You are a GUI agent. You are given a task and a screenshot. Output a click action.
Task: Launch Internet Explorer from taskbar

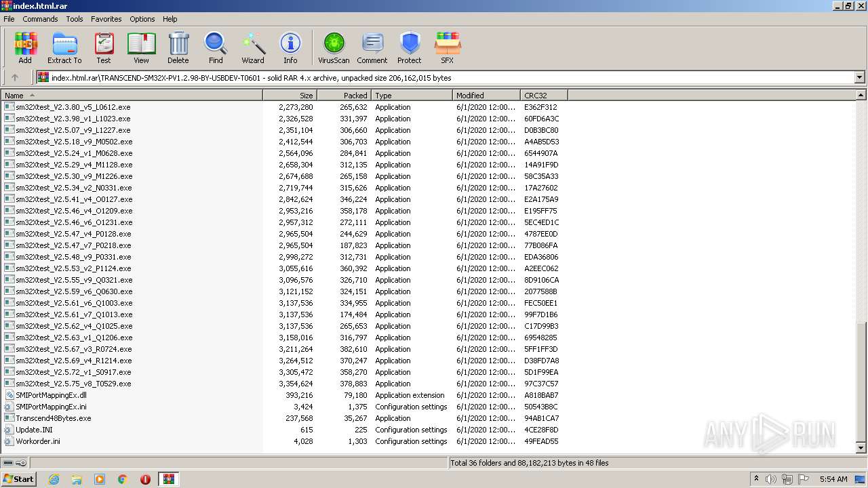[54, 479]
